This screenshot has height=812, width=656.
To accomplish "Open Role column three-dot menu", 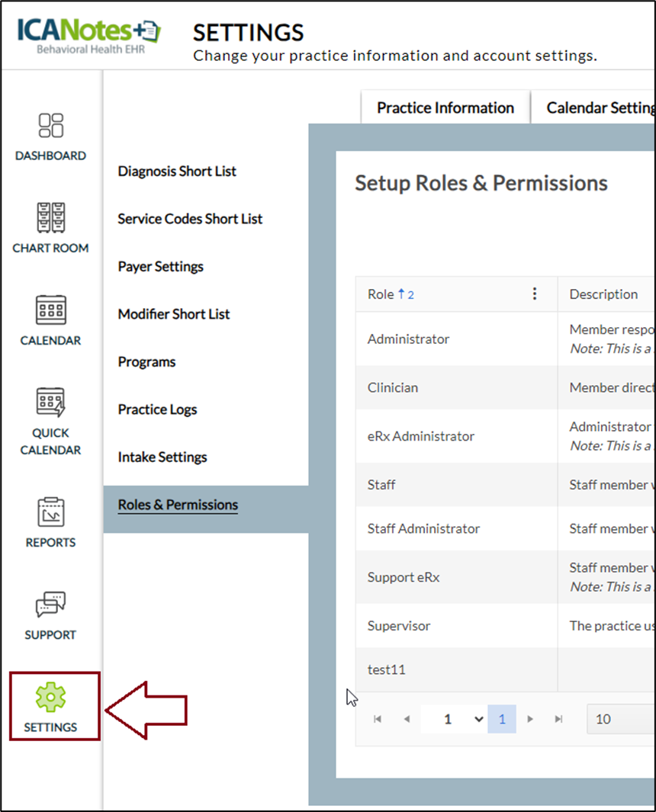I will click(x=535, y=294).
